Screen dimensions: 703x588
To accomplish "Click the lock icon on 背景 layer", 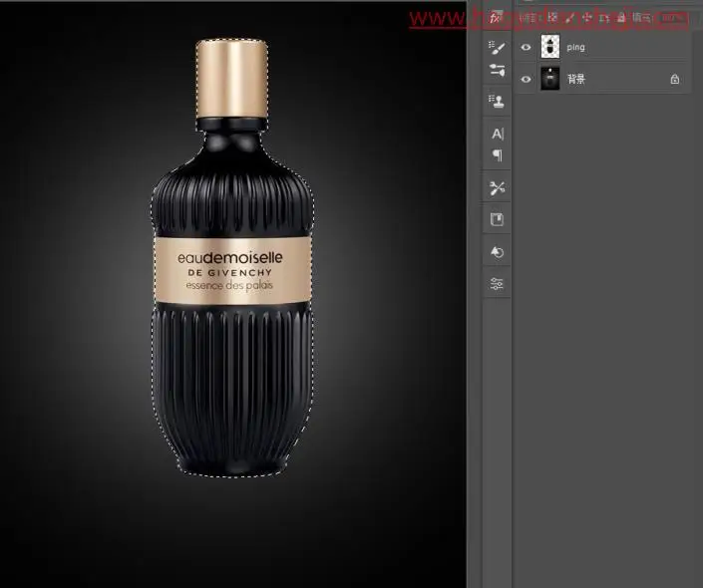I will 675,80.
